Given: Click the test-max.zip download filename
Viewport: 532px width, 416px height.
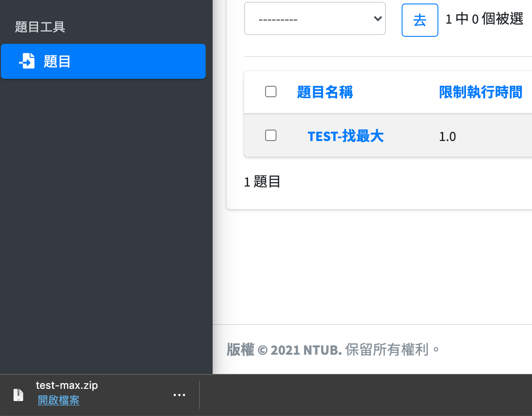Looking at the screenshot, I should coord(67,385).
